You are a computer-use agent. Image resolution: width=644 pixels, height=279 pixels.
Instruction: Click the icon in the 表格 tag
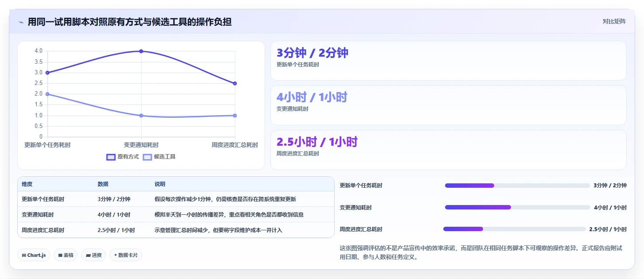[60, 255]
